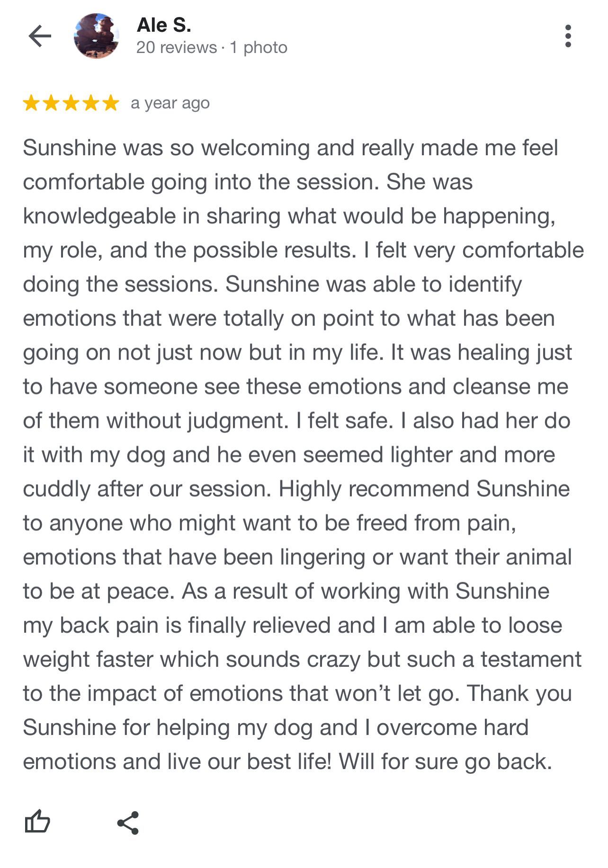Click the first yellow rating star

31,103
